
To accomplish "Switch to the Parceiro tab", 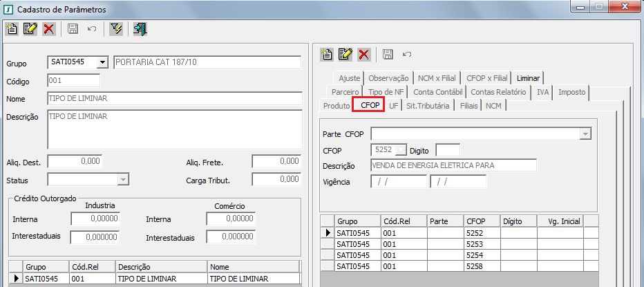I will click(345, 92).
